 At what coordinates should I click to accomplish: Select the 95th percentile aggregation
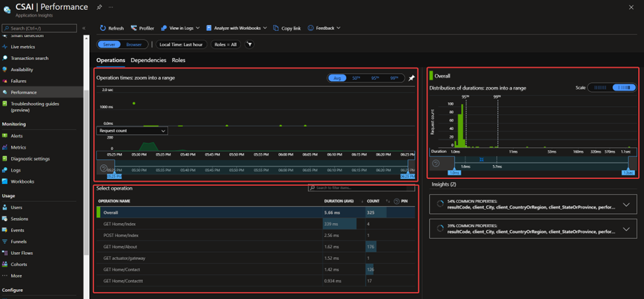(375, 78)
